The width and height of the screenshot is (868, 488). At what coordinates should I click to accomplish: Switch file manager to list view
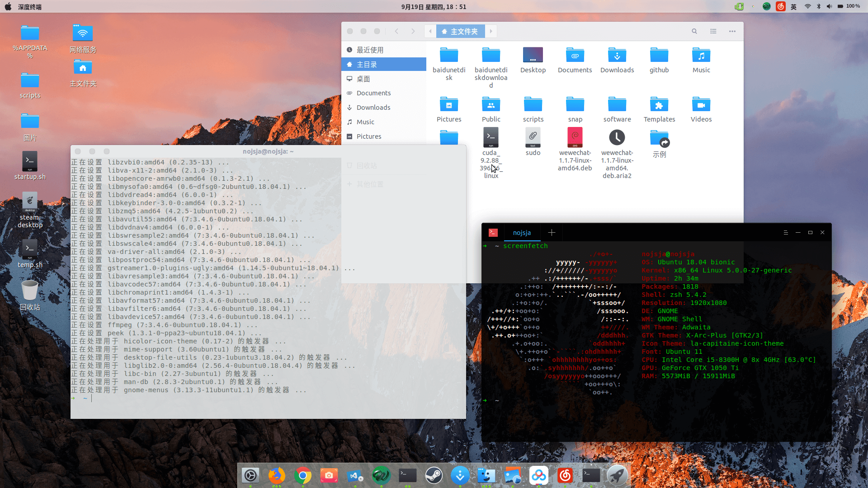(x=713, y=31)
